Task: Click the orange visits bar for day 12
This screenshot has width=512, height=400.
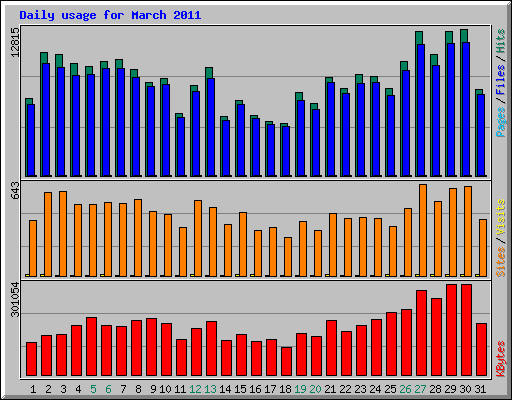Action: [x=198, y=238]
